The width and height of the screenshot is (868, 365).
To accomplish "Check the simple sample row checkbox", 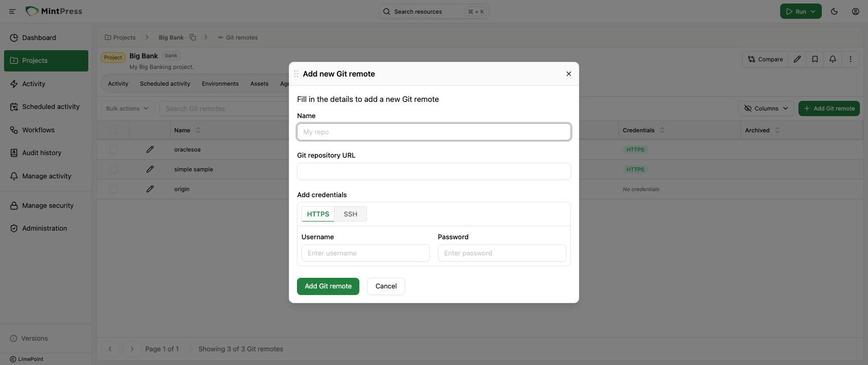I will tap(113, 169).
